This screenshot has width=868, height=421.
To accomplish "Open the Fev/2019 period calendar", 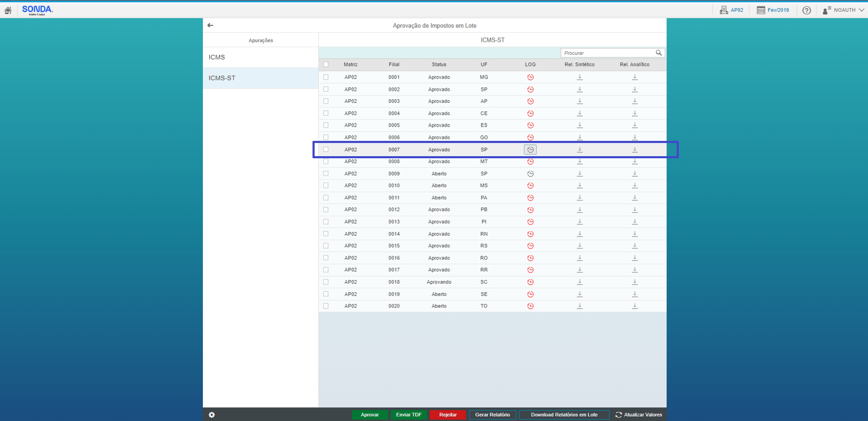I will [773, 10].
